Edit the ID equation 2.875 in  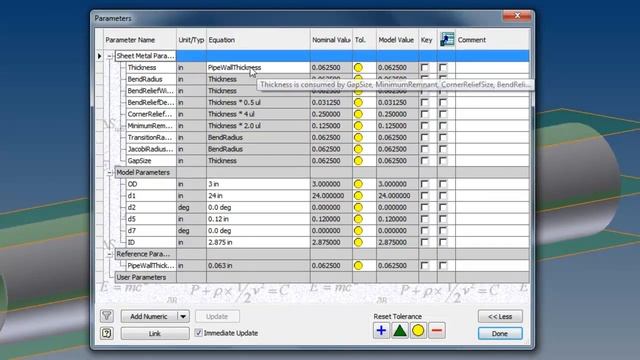(258, 242)
